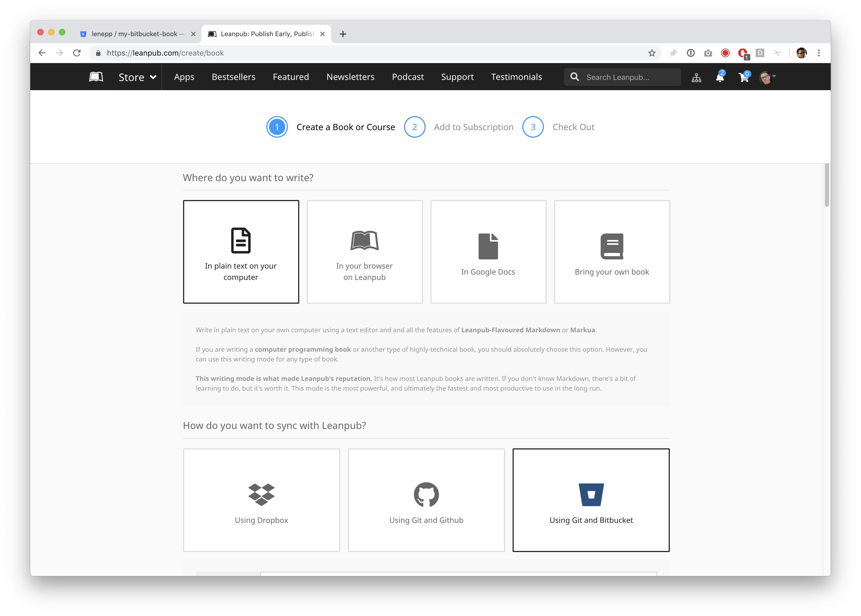Click the grey D extension icon

(760, 53)
